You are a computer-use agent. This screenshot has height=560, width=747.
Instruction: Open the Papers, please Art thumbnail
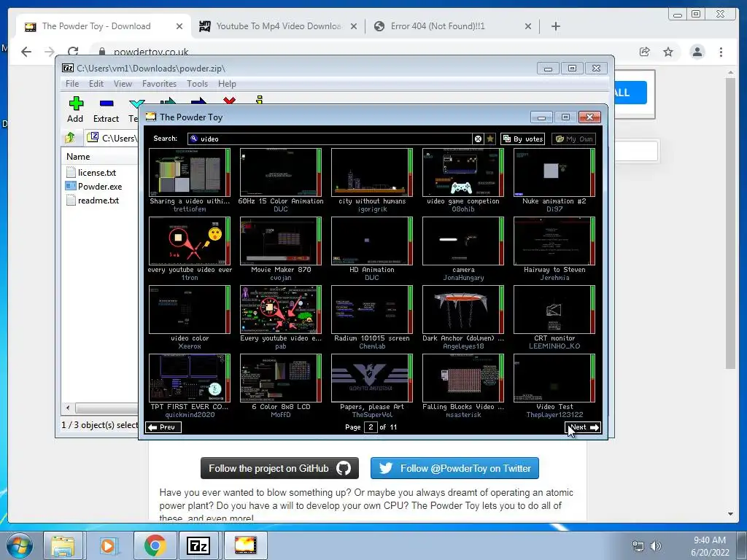(x=372, y=378)
